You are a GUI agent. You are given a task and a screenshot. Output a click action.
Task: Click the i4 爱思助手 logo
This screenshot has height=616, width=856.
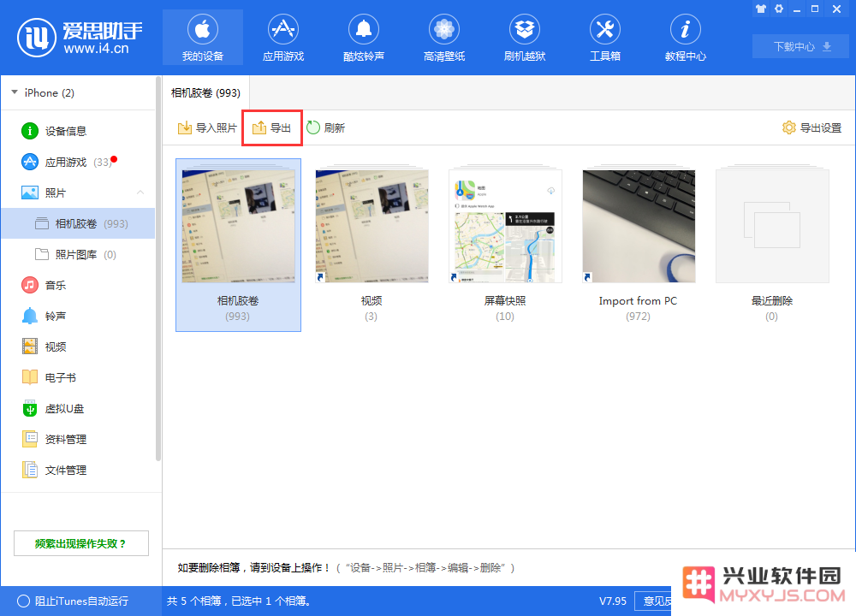(80, 38)
